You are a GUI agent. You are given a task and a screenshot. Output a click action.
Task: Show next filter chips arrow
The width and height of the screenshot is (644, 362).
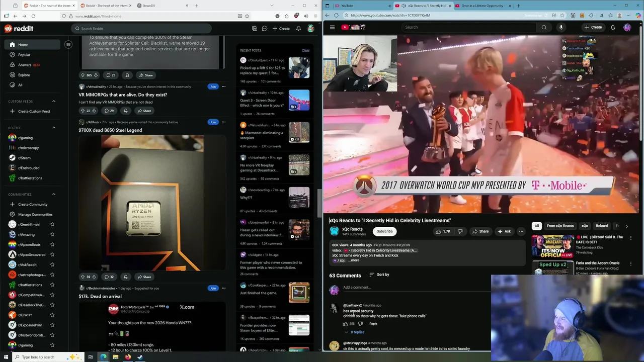[626, 226]
